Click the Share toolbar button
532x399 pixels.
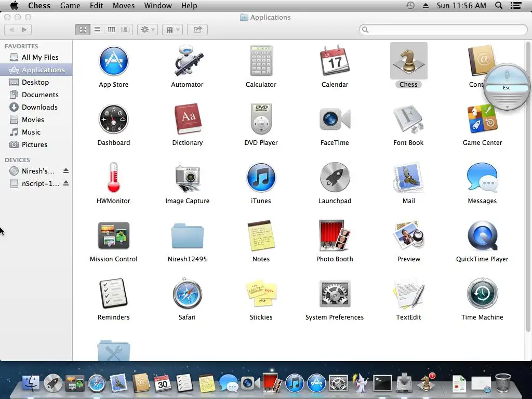197,30
